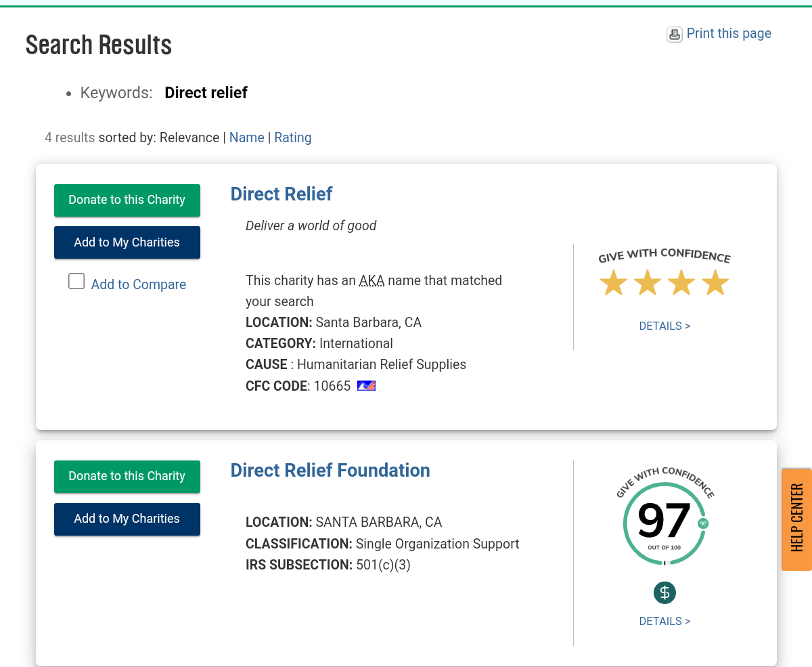Sort results by Rating
The width and height of the screenshot is (812, 667).
point(292,137)
